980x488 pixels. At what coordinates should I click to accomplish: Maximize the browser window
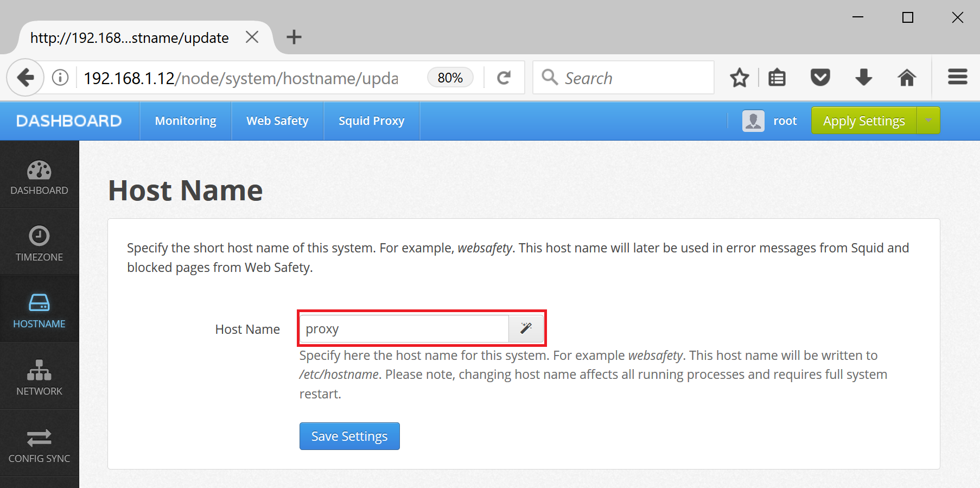pos(908,17)
